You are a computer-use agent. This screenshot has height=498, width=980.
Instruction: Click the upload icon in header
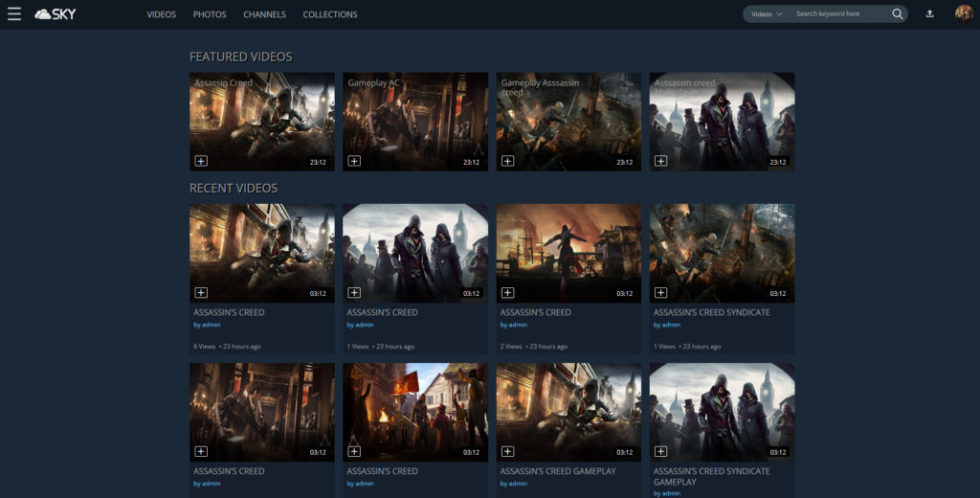coord(929,13)
